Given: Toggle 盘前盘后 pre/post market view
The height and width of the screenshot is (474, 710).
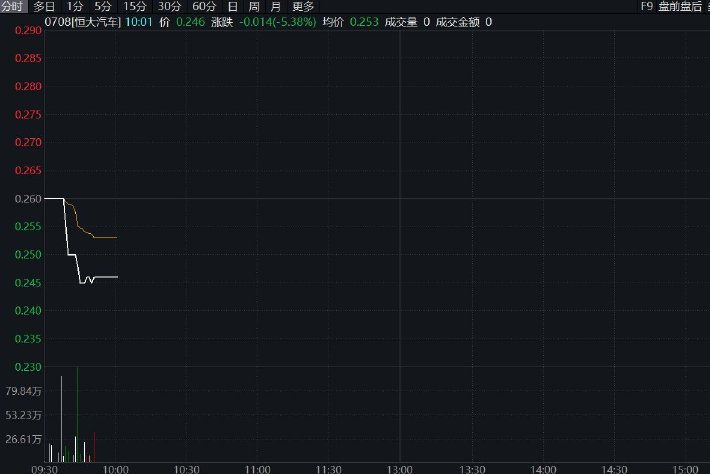Looking at the screenshot, I should [680, 6].
